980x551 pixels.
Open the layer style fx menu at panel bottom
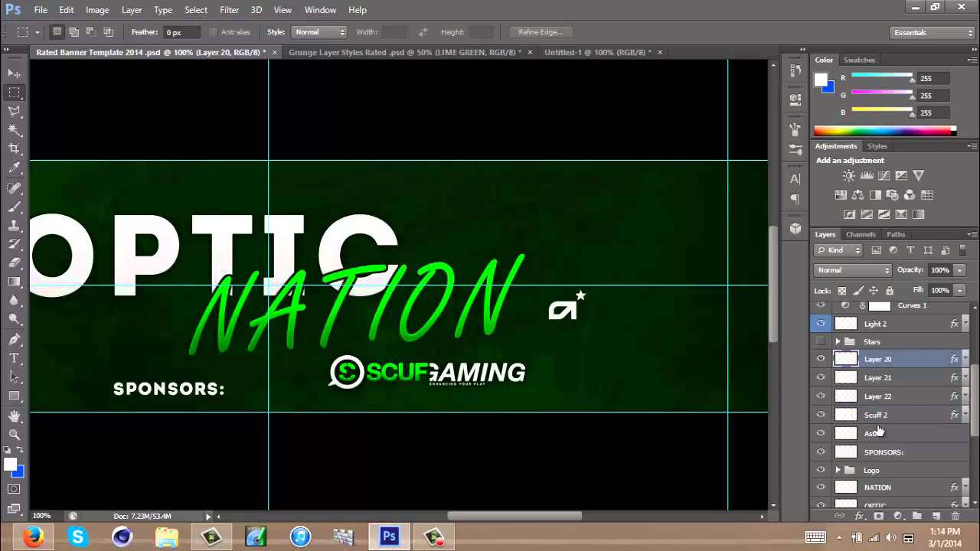pos(859,517)
